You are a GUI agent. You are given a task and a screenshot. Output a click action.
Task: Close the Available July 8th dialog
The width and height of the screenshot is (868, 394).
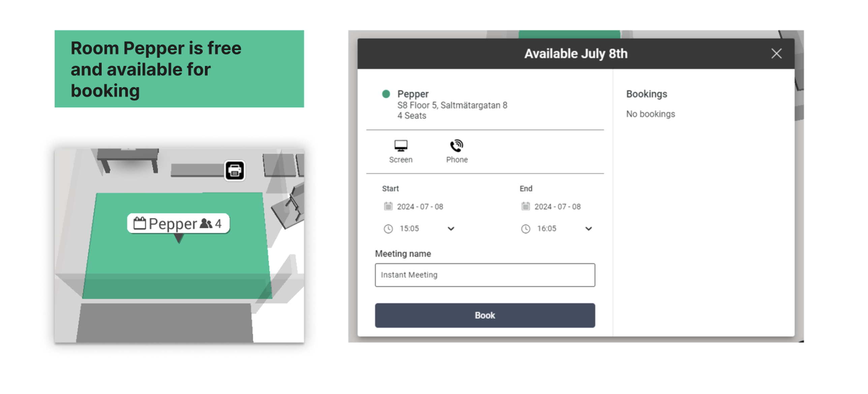(776, 54)
